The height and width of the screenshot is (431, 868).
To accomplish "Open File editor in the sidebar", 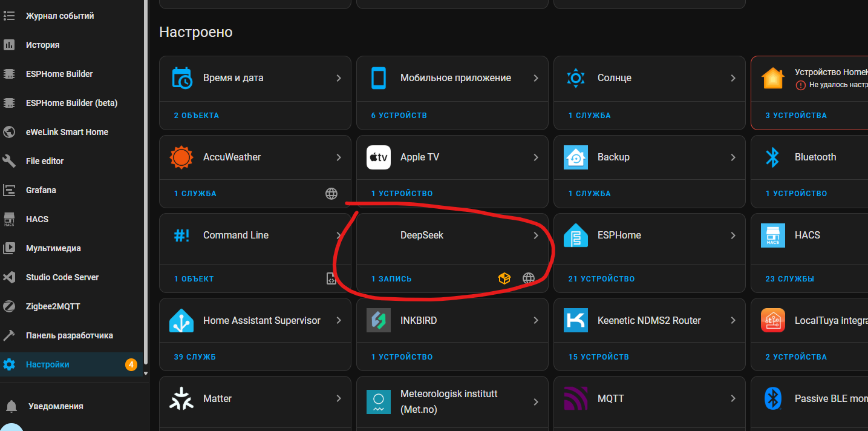I will pos(71,161).
